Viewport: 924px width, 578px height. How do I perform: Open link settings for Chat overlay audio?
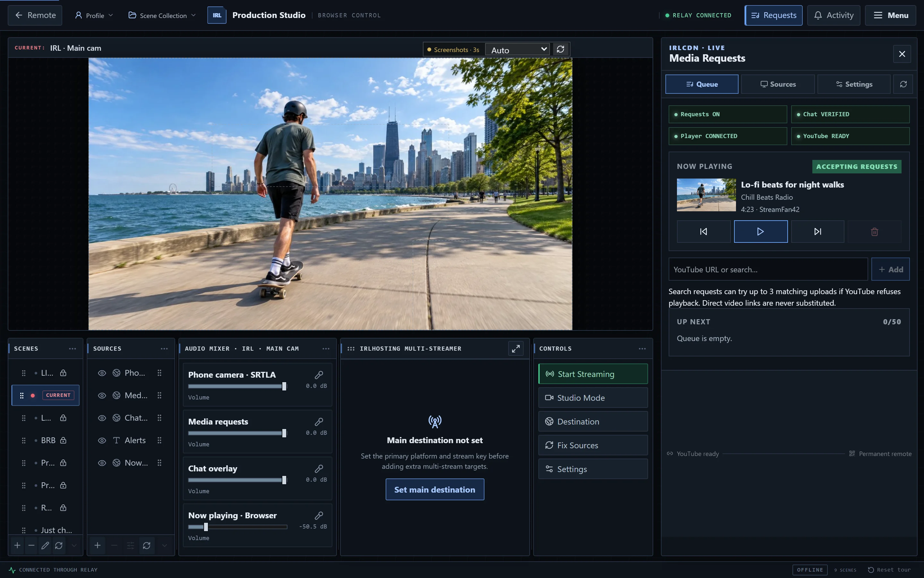click(319, 469)
